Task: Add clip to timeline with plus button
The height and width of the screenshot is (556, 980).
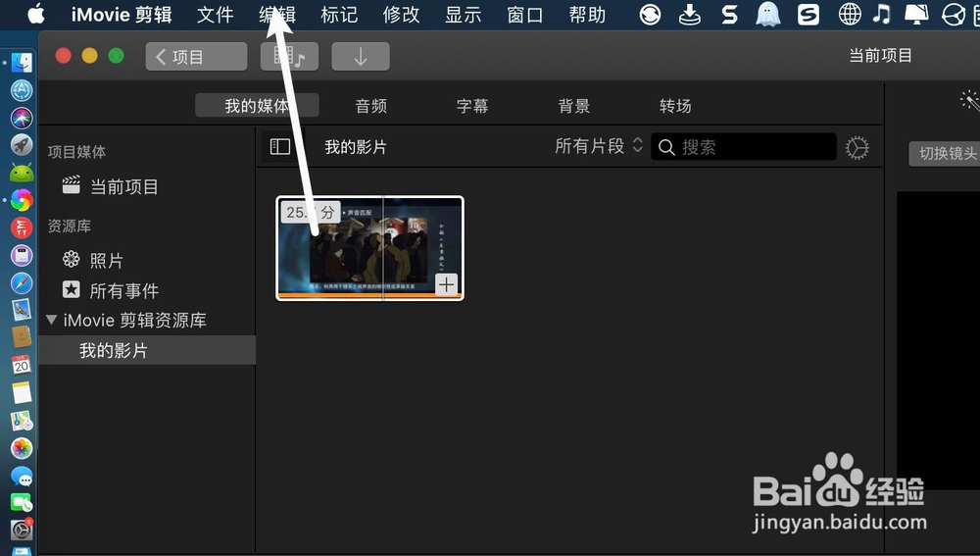Action: 446,284
